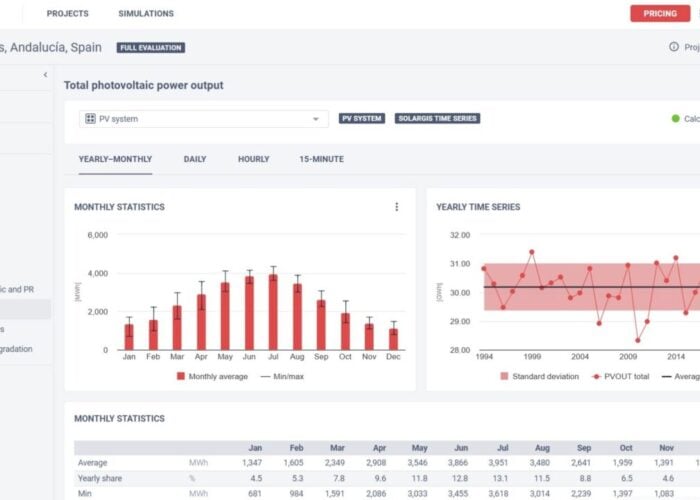Viewport: 700px width, 500px height.
Task: Toggle the Min/max legend series
Action: click(x=282, y=376)
